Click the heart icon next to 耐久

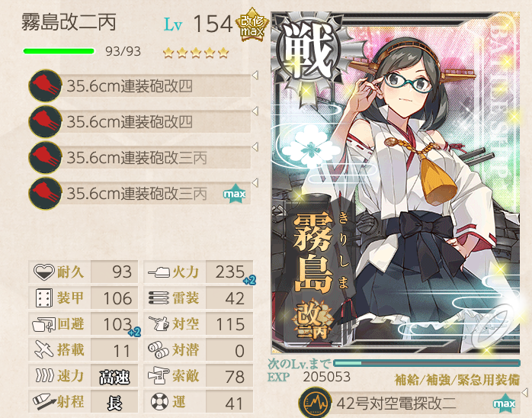44,272
